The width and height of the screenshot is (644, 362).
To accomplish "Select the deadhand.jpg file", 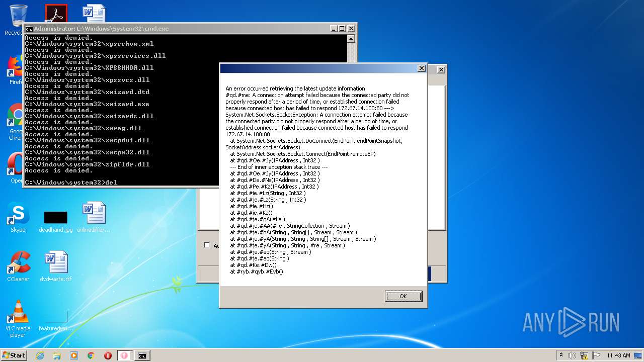I will tap(55, 221).
